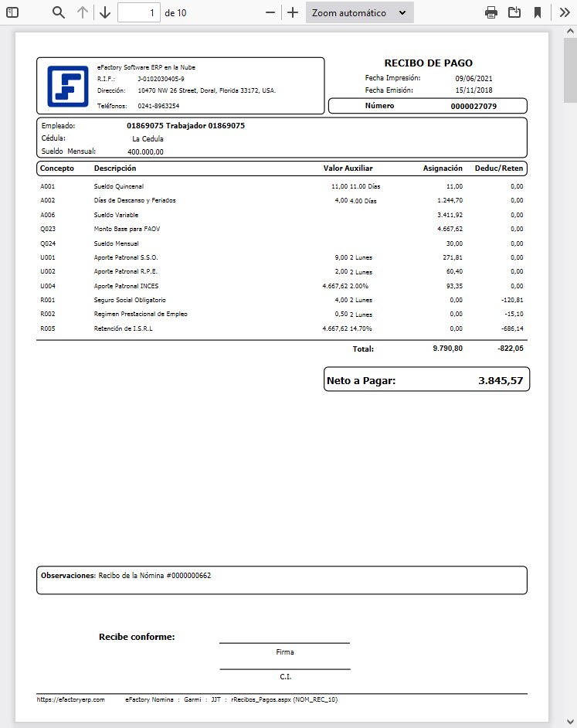Go to previous page arrow
The image size is (577, 728).
83,12
